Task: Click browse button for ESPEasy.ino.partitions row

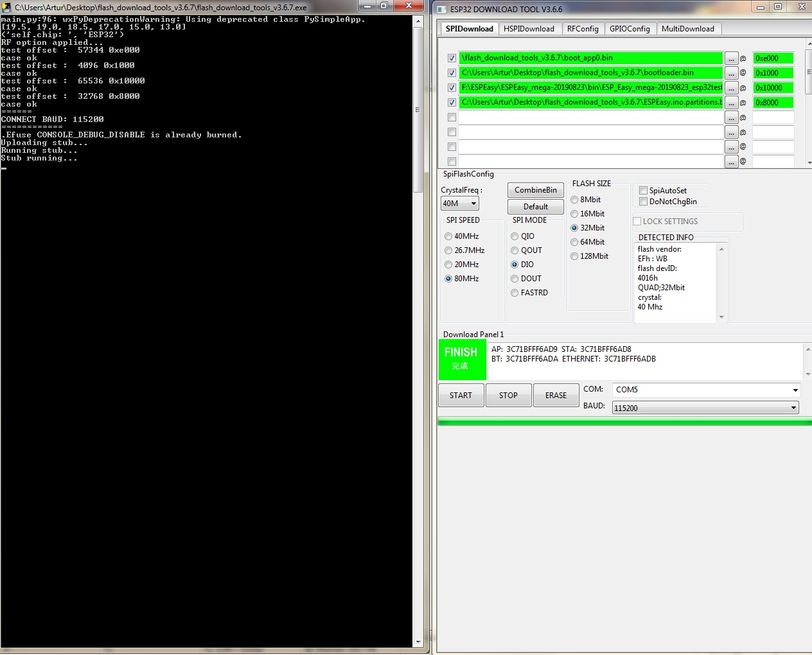Action: coord(731,103)
